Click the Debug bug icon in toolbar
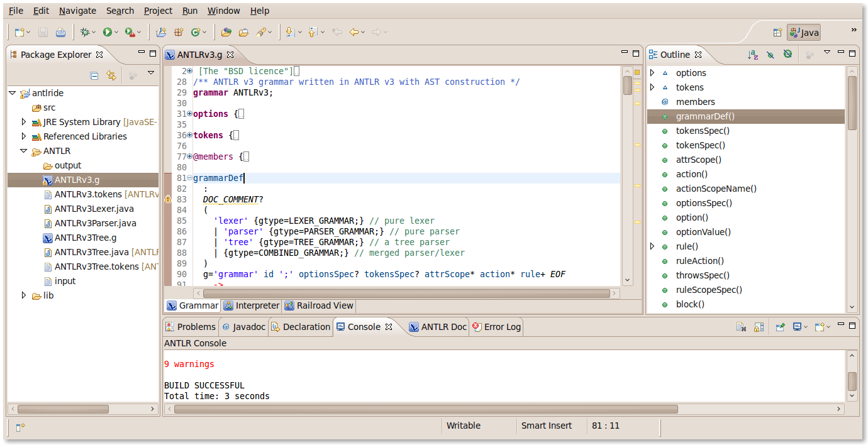The image size is (868, 445). point(85,32)
